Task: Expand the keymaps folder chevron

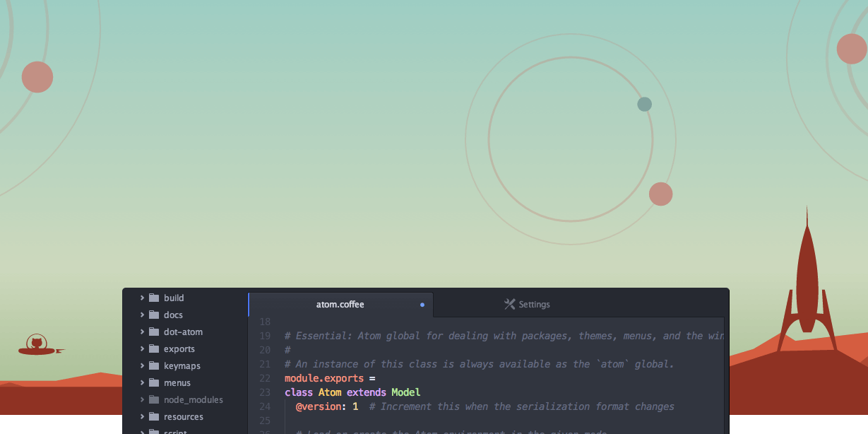Action: coord(142,365)
